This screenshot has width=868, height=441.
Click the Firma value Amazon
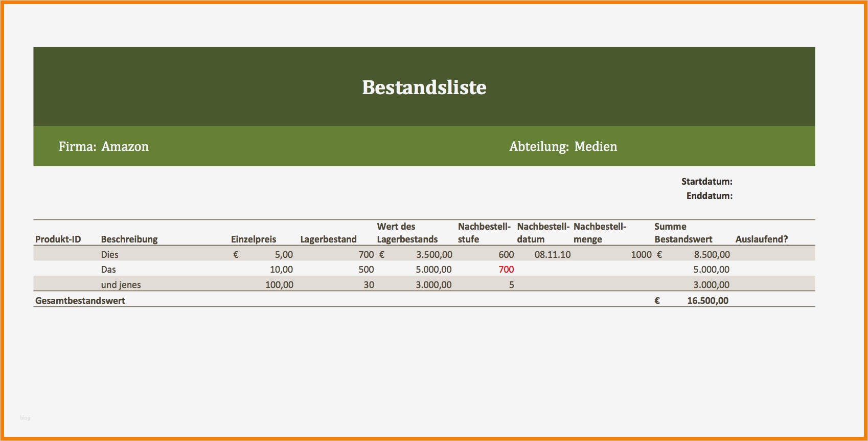tap(125, 146)
